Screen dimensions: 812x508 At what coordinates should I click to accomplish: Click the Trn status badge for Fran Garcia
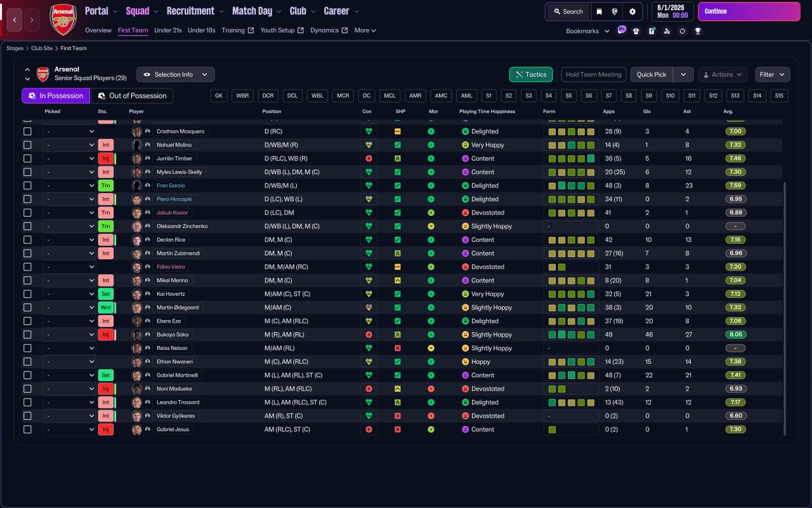(x=106, y=185)
